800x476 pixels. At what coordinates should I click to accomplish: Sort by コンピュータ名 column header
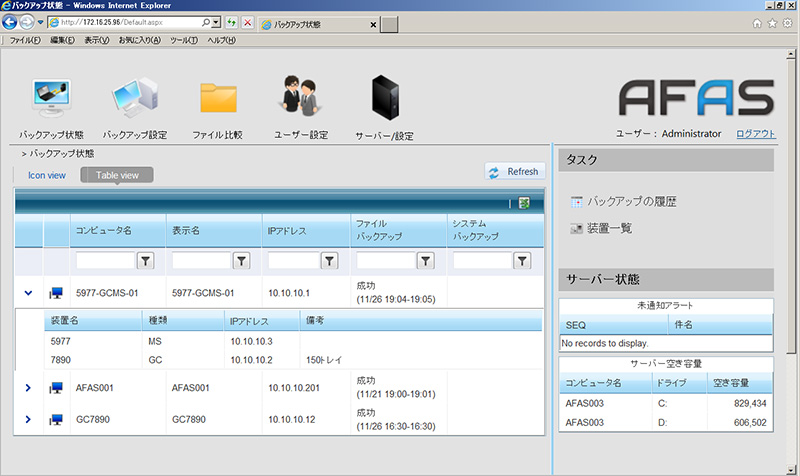coord(104,231)
